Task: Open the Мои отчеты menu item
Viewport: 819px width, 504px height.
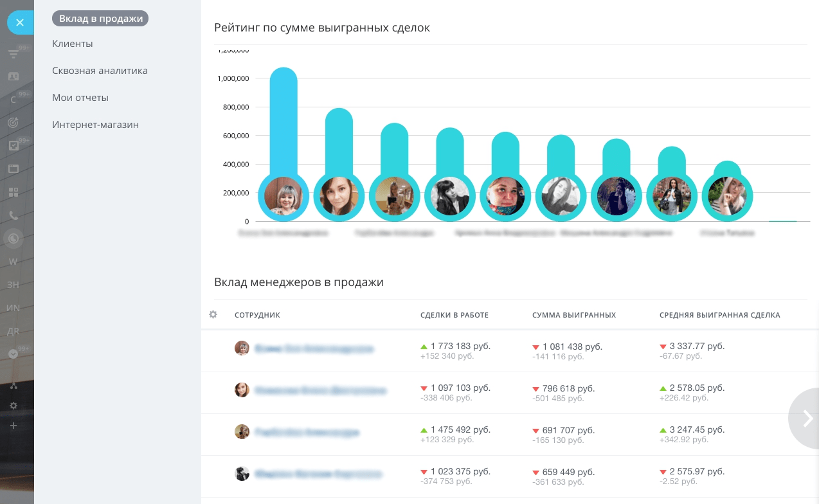Action: [x=80, y=98]
